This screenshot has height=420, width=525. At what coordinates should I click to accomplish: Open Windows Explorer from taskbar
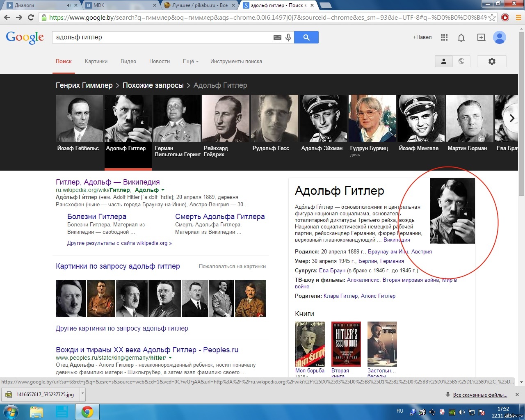tap(37, 411)
